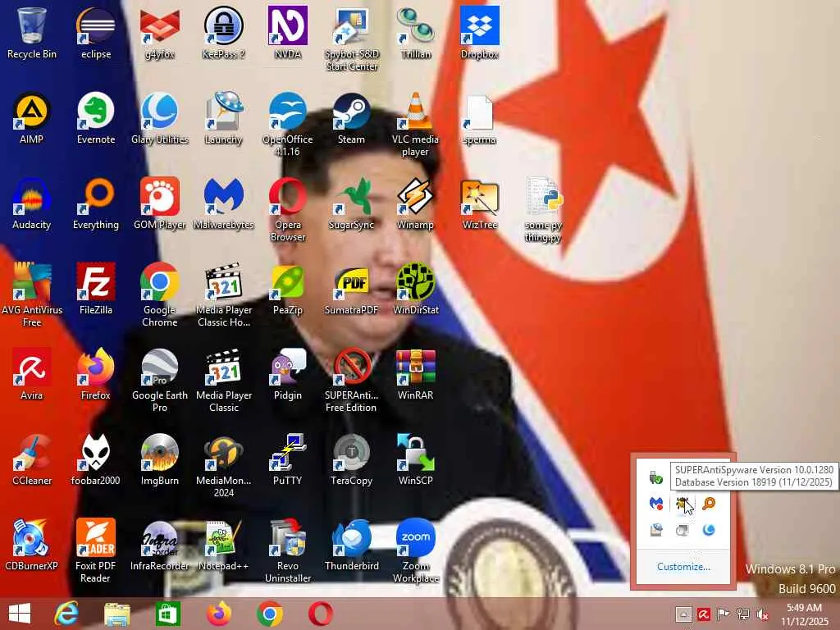Open Customize... link in tray popup
The width and height of the screenshot is (840, 630).
pos(683,567)
